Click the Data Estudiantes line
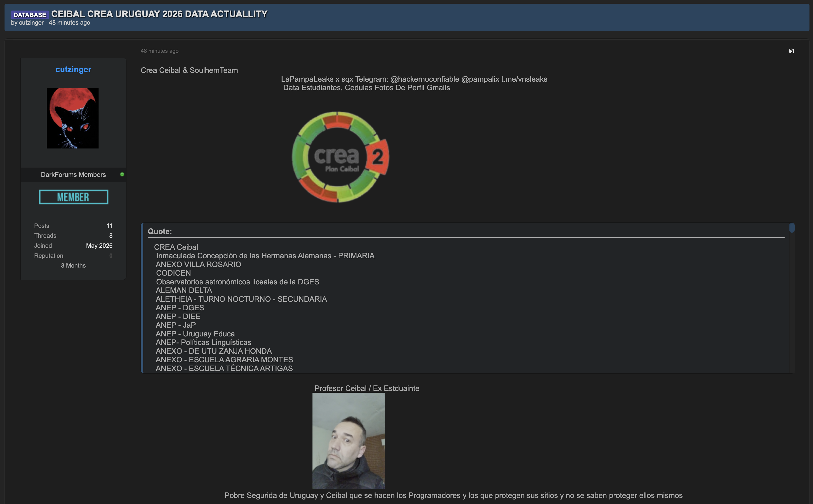 pyautogui.click(x=367, y=88)
